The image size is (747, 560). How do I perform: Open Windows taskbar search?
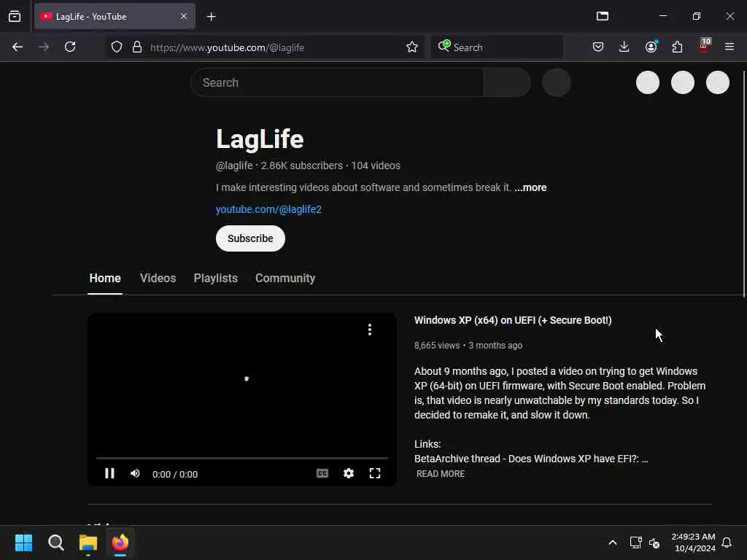55,542
